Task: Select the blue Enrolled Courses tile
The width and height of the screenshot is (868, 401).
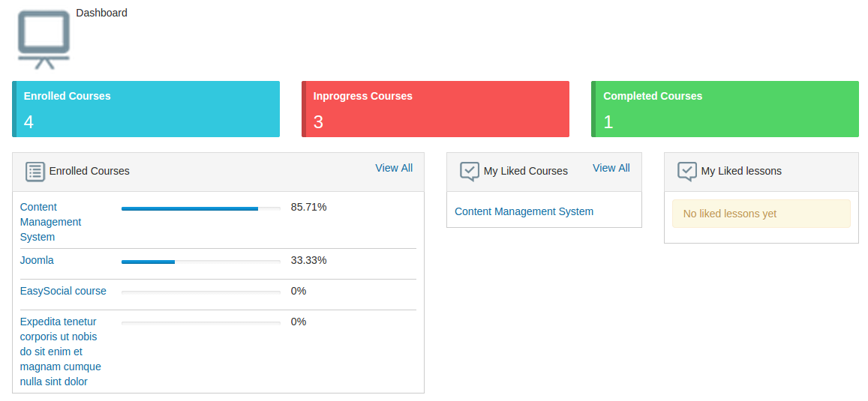Action: pos(146,109)
